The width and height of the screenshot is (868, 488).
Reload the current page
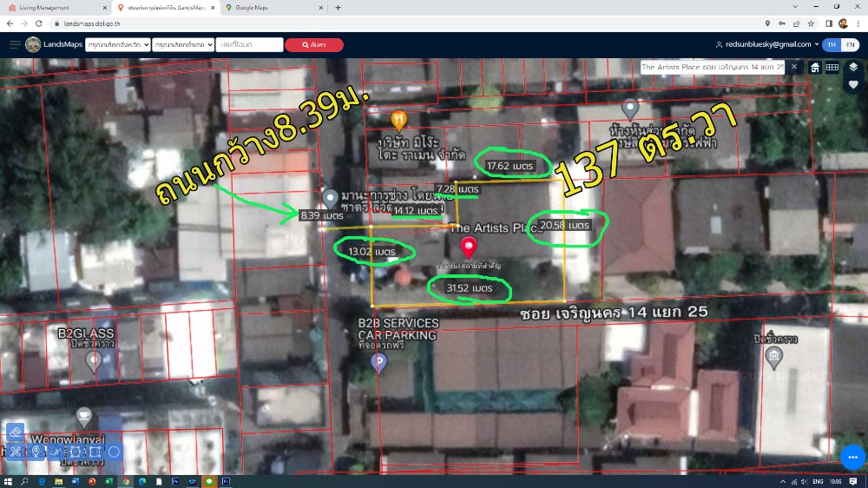click(x=39, y=23)
